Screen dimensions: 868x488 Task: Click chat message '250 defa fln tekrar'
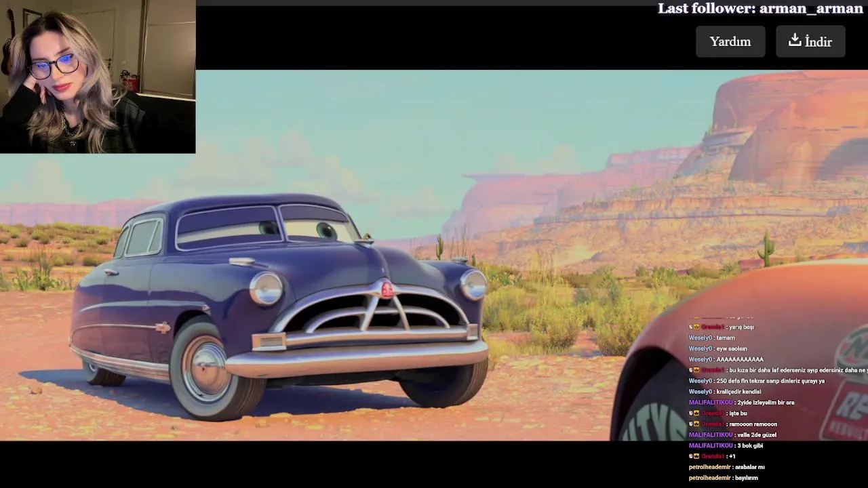tap(770, 381)
